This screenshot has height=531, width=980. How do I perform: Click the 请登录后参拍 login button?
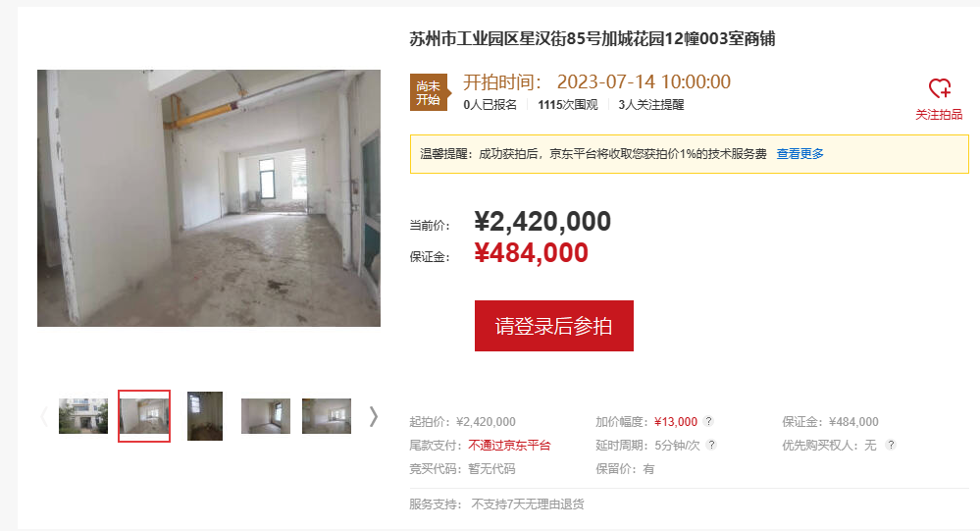pyautogui.click(x=553, y=326)
